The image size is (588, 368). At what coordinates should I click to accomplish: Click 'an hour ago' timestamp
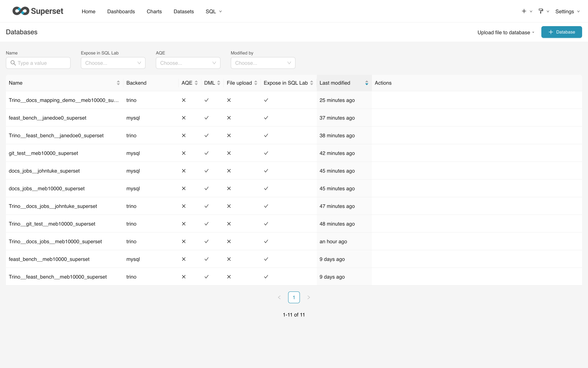click(333, 241)
